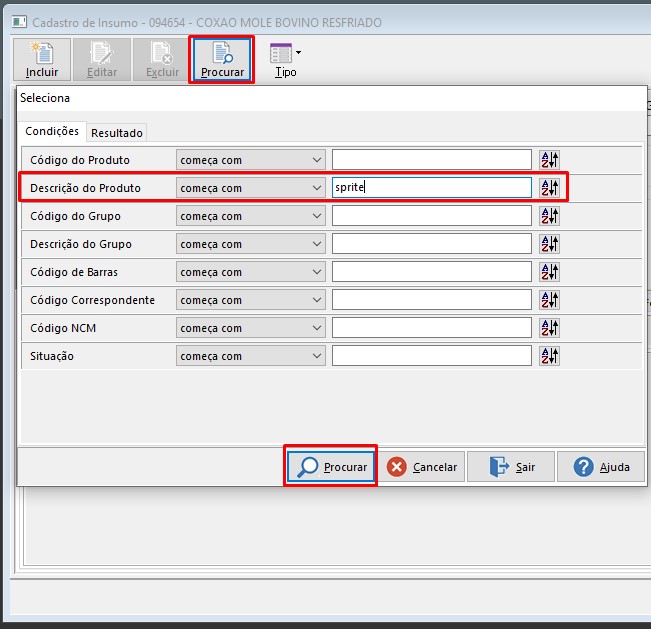Viewport: 651px width, 629px height.
Task: Click the Descrição do Produto label
Action: 85,188
